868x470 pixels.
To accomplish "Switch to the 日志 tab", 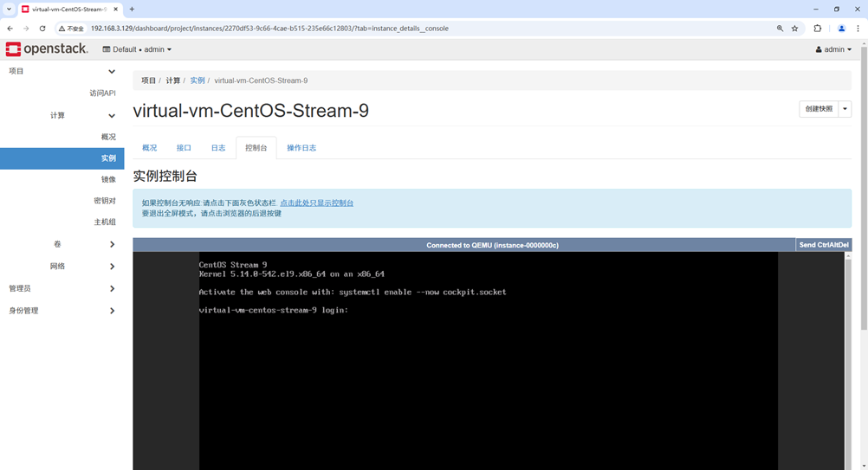I will point(218,148).
